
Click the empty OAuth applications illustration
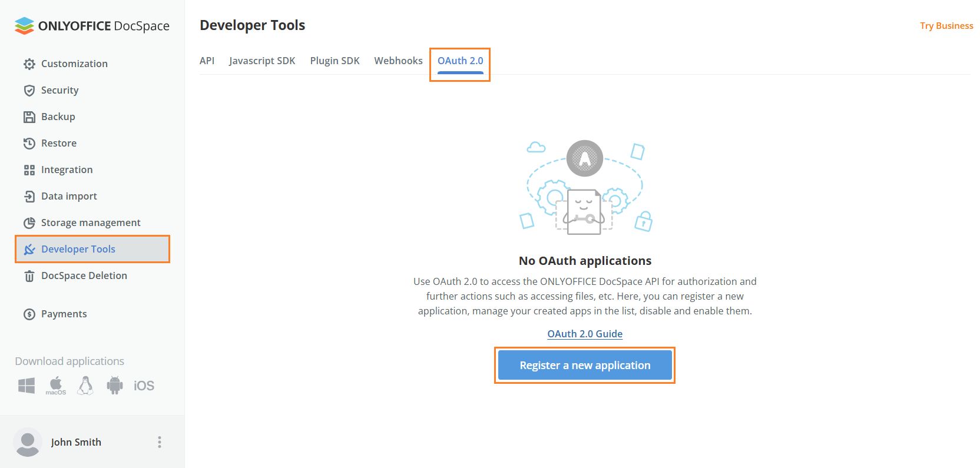tap(585, 187)
